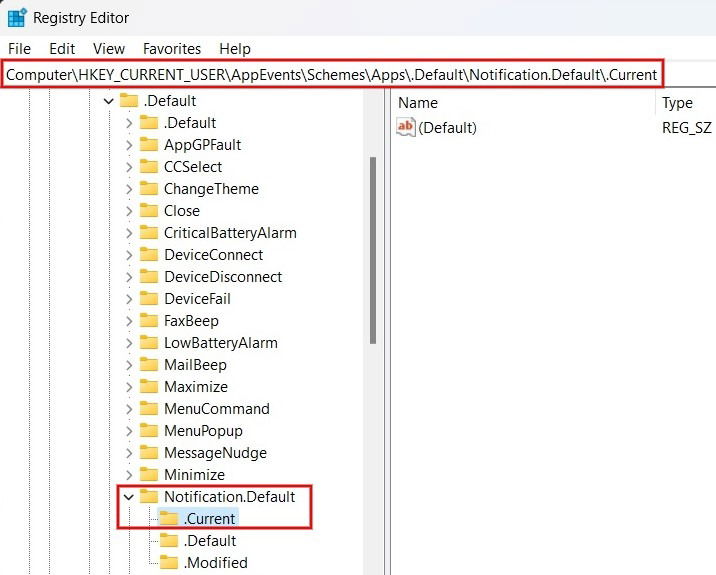
Task: Expand the CriticalBatteryAlarm key
Action: [x=129, y=233]
